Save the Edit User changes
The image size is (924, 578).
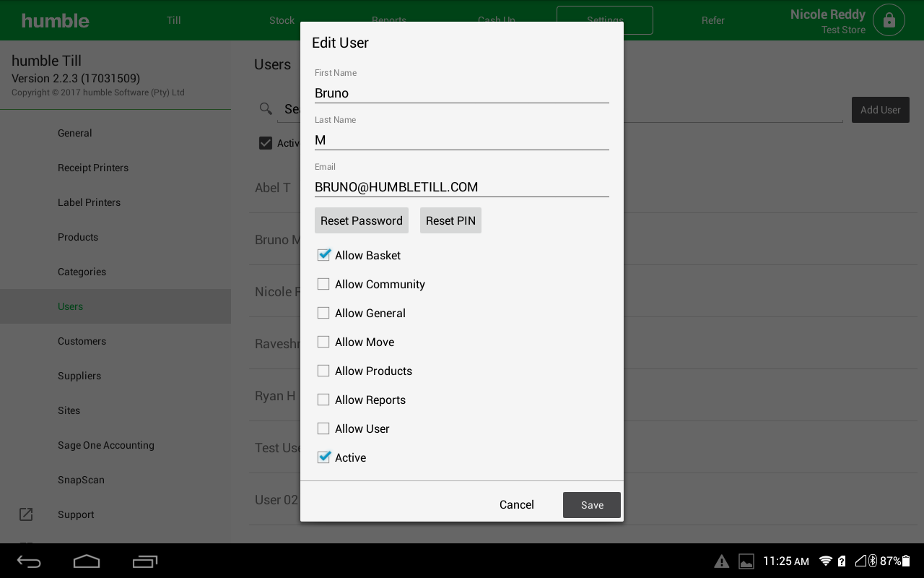point(592,505)
